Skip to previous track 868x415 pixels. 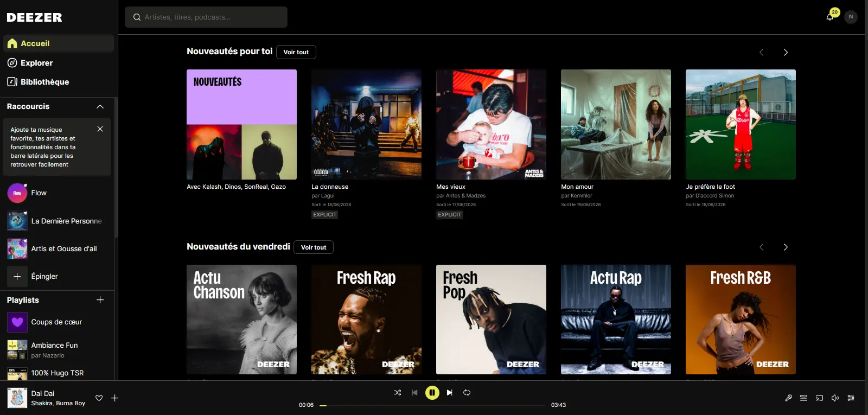[x=414, y=392]
